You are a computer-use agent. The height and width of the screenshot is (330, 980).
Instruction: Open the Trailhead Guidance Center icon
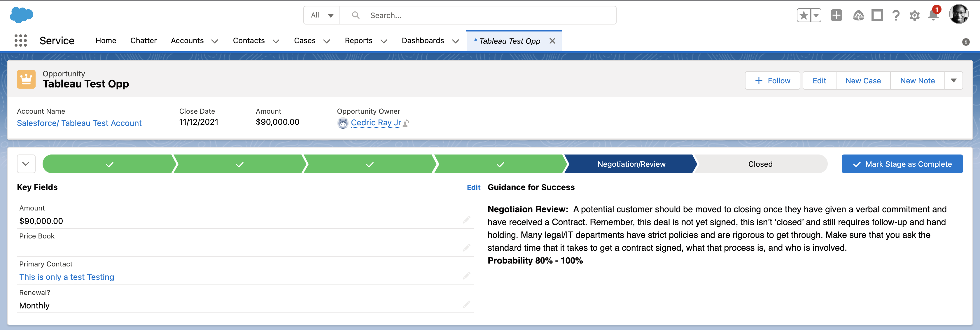click(858, 15)
